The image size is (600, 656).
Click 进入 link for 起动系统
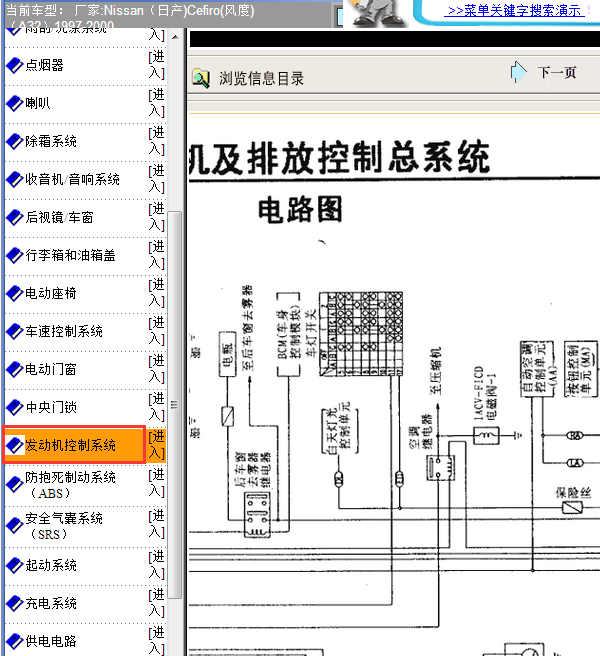(x=157, y=565)
